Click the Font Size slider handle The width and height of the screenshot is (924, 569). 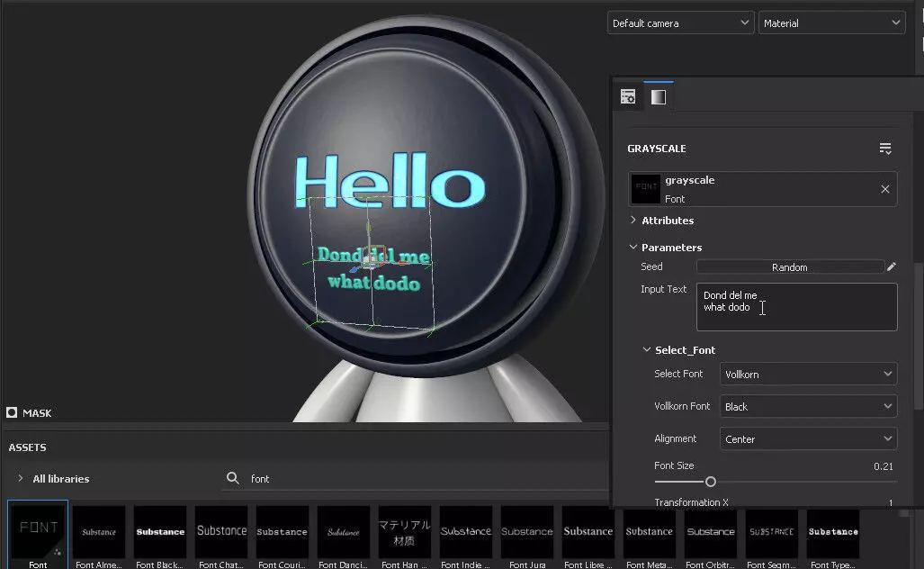[x=711, y=482]
